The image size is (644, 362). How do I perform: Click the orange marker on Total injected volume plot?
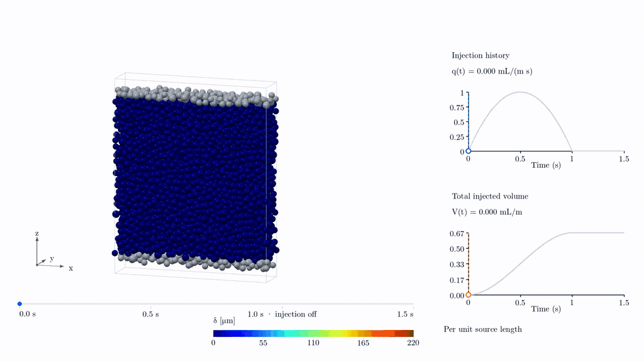468,295
